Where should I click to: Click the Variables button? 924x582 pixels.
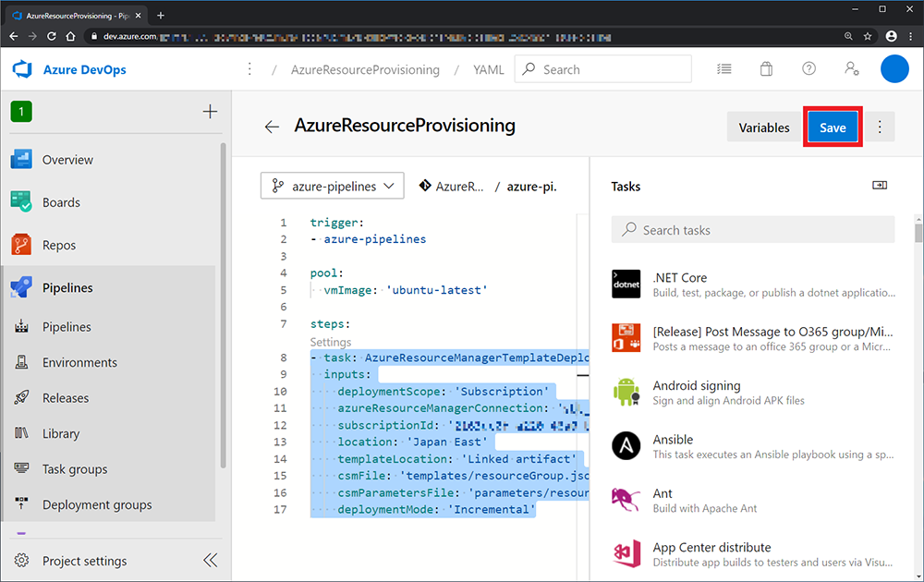[764, 127]
